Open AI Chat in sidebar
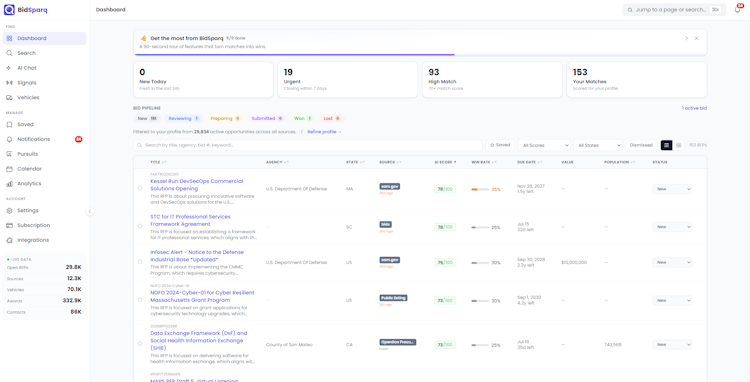This screenshot has width=750, height=382. (x=44, y=68)
